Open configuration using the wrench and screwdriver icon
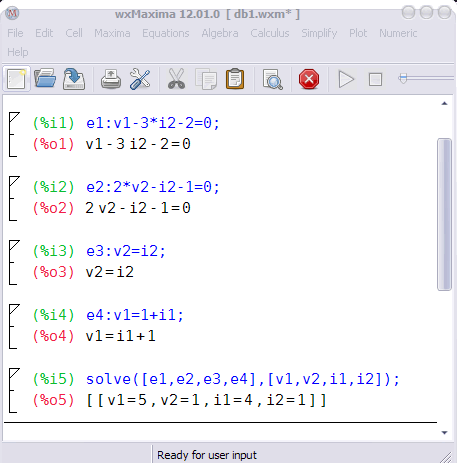The width and height of the screenshot is (457, 463). tap(140, 79)
